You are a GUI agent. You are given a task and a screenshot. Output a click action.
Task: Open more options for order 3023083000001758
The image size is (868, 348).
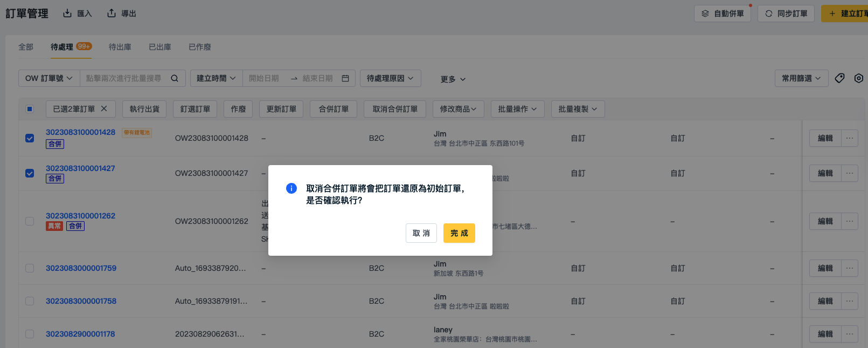point(850,301)
